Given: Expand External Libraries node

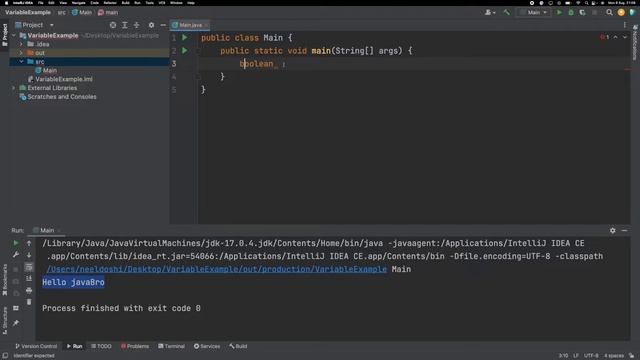Looking at the screenshot, I should (x=14, y=88).
